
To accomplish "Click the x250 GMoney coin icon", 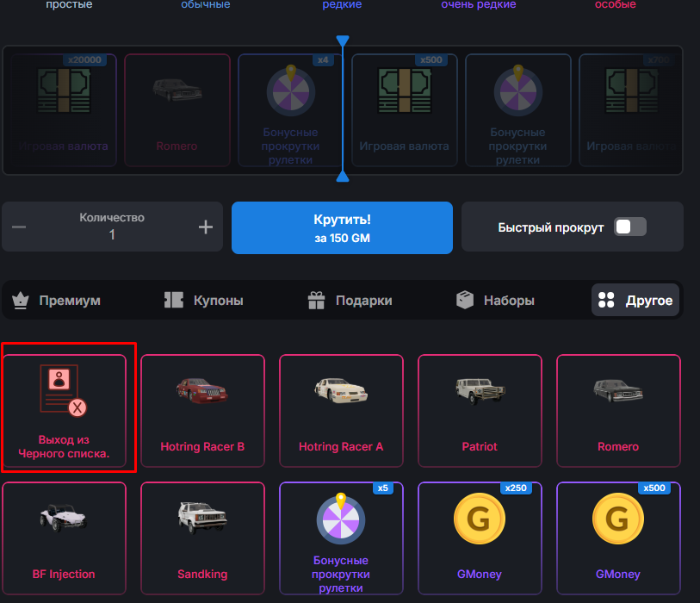I will pyautogui.click(x=480, y=519).
